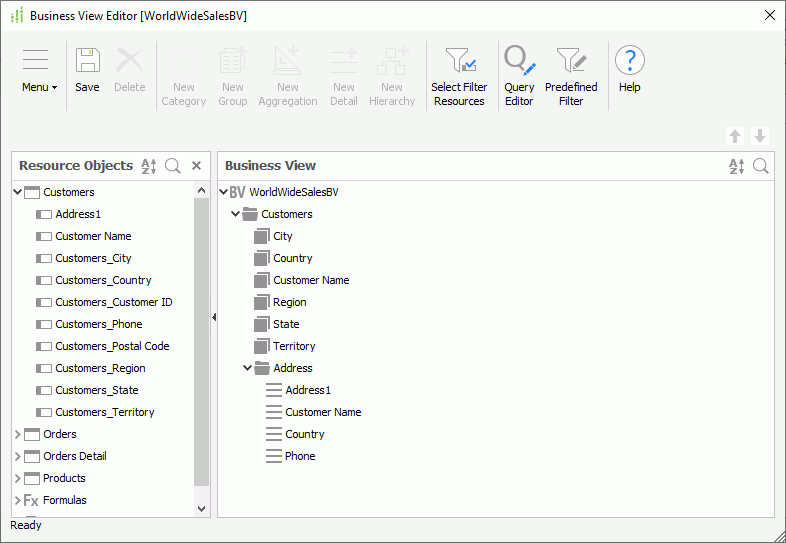This screenshot has height=543, width=786.
Task: Select Customers_Postal Code in Resource Objects
Action: pyautogui.click(x=112, y=346)
